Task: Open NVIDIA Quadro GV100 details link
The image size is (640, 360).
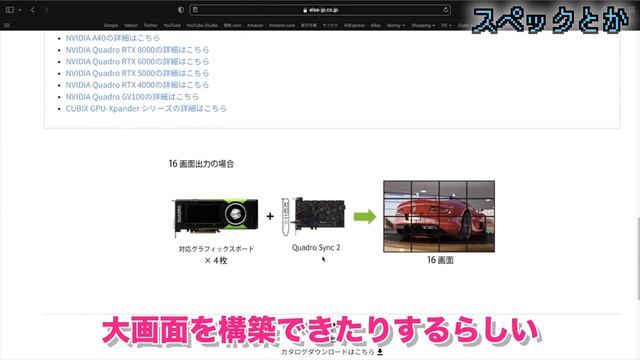Action: click(x=132, y=97)
